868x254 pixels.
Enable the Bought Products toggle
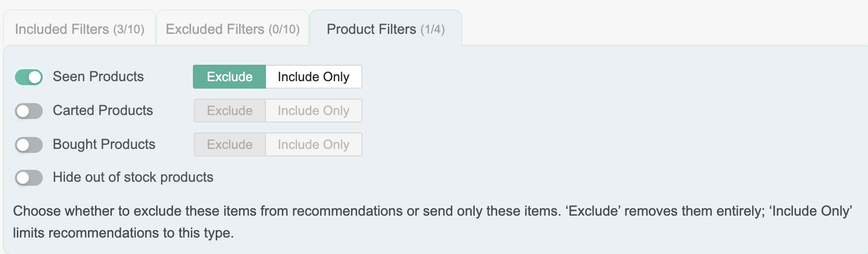29,145
